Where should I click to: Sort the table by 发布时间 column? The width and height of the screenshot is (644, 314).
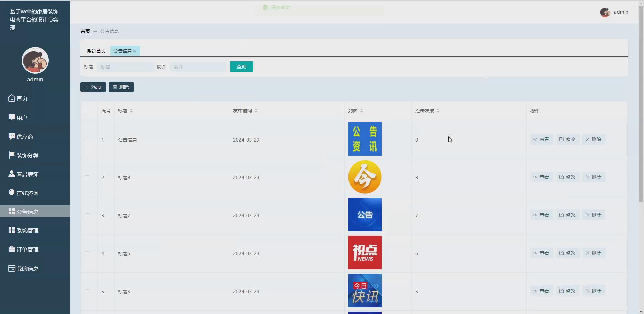[256, 111]
